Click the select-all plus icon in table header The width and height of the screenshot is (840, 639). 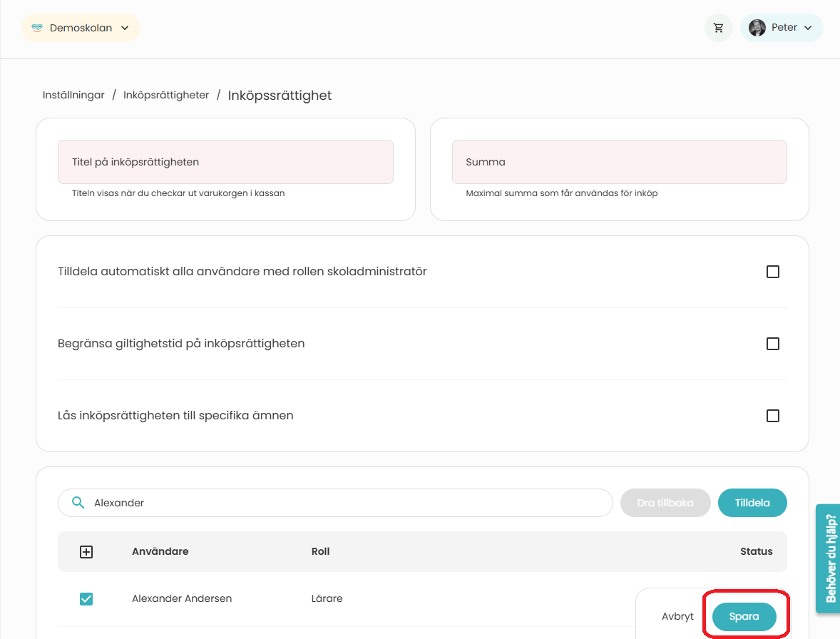pyautogui.click(x=86, y=552)
